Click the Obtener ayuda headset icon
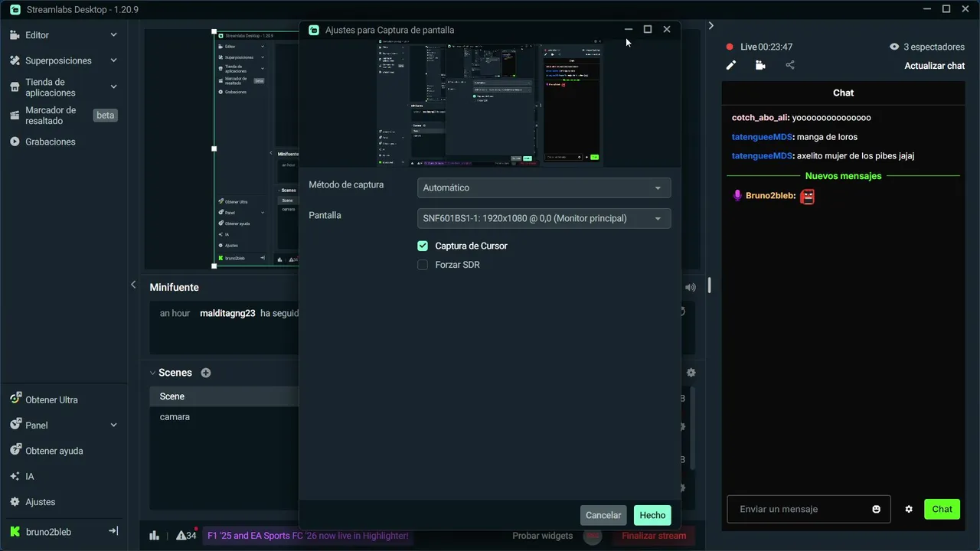Image resolution: width=980 pixels, height=551 pixels. pos(15,450)
